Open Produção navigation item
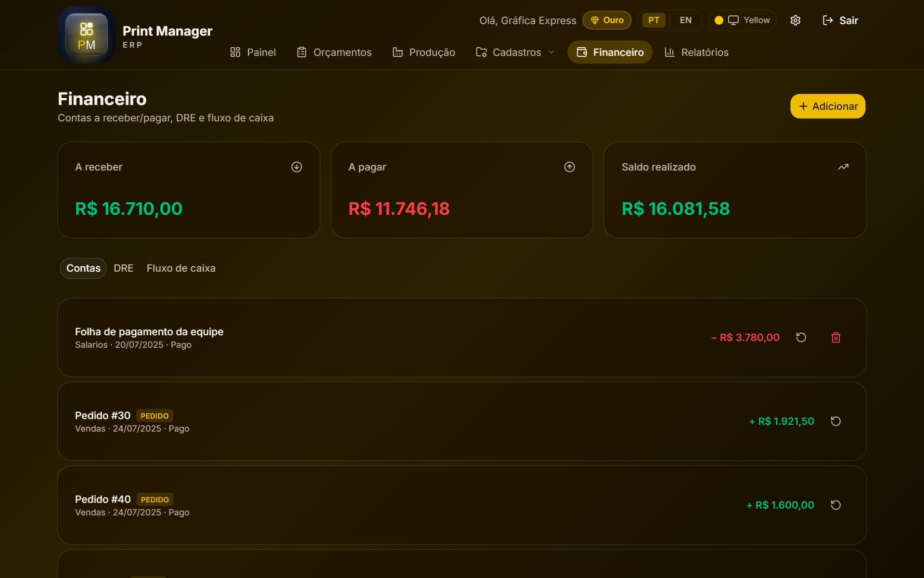Screen dimensions: 924x578 (423, 52)
